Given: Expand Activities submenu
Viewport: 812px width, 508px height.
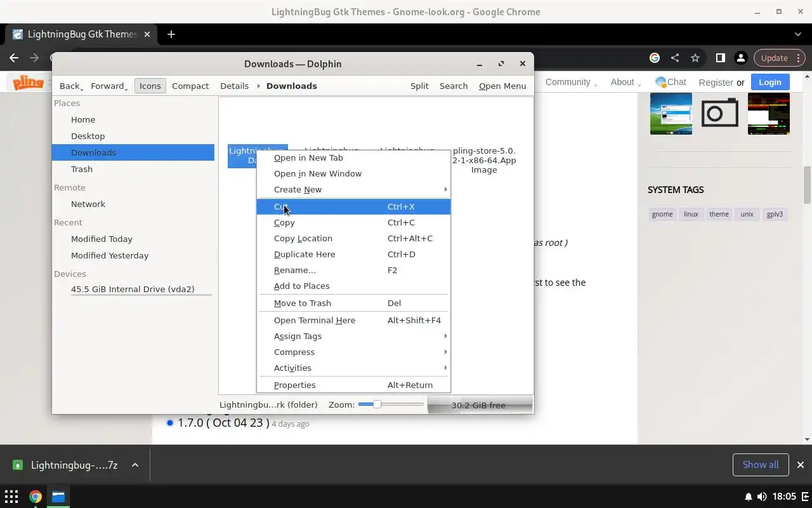Looking at the screenshot, I should (353, 368).
